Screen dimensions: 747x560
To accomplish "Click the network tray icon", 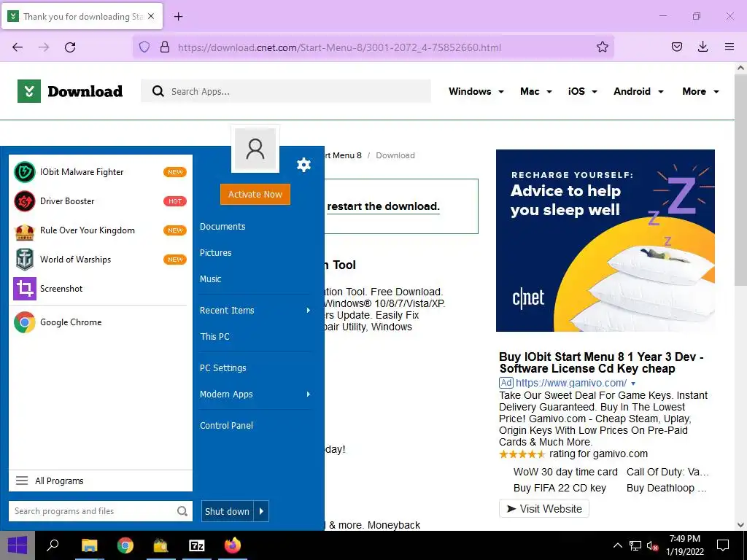I will [x=635, y=545].
